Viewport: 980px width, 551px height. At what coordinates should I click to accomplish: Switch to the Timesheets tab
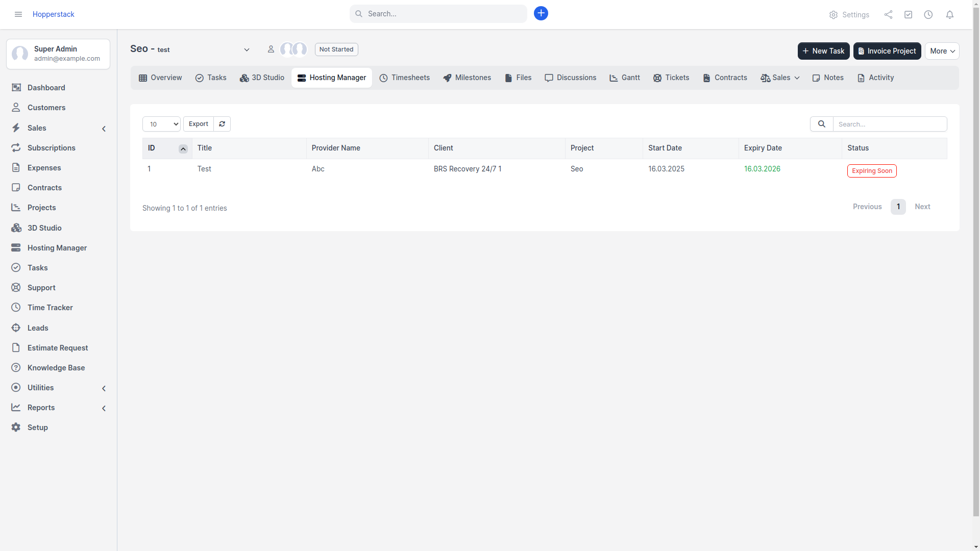[x=404, y=78]
